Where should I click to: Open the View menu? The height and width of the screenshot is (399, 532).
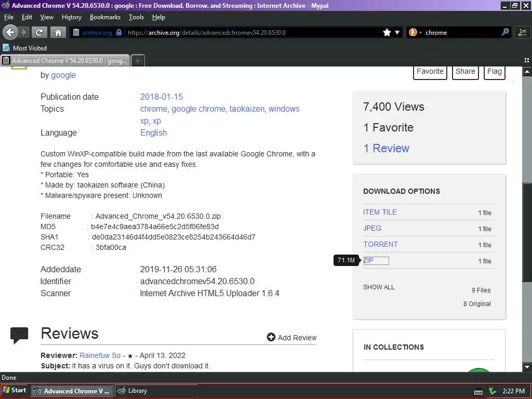pyautogui.click(x=47, y=17)
